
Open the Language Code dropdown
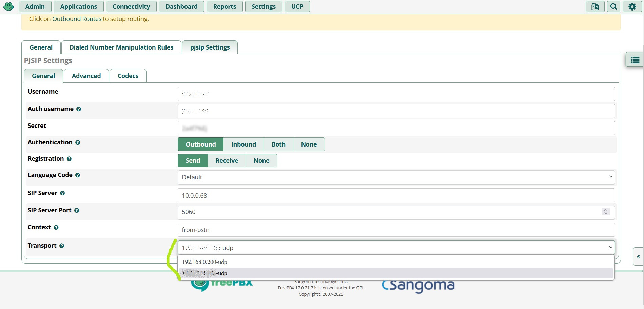396,177
